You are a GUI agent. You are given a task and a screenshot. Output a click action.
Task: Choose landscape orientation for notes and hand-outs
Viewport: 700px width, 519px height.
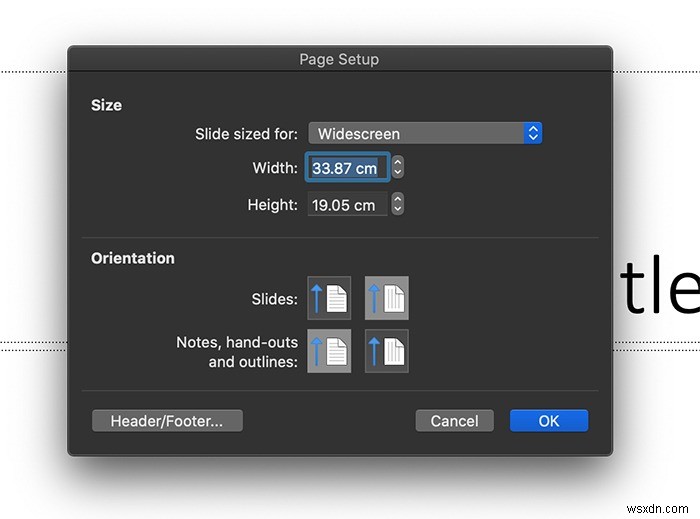pyautogui.click(x=387, y=351)
